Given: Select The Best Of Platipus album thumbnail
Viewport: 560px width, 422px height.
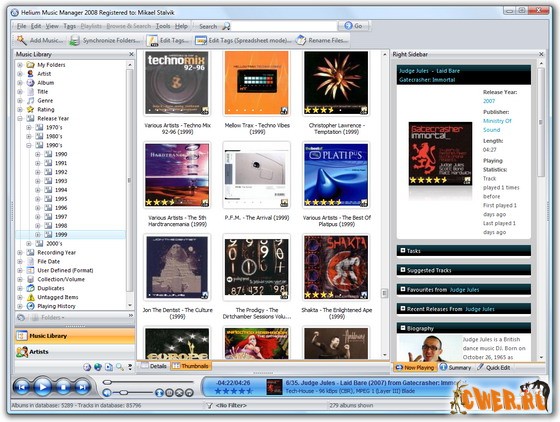Looking at the screenshot, I should pyautogui.click(x=336, y=175).
